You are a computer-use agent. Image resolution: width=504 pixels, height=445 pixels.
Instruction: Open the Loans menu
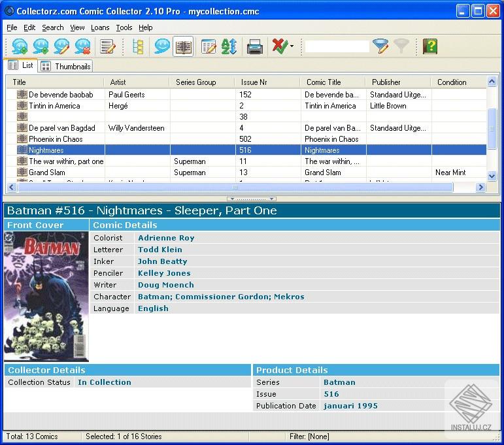point(100,27)
